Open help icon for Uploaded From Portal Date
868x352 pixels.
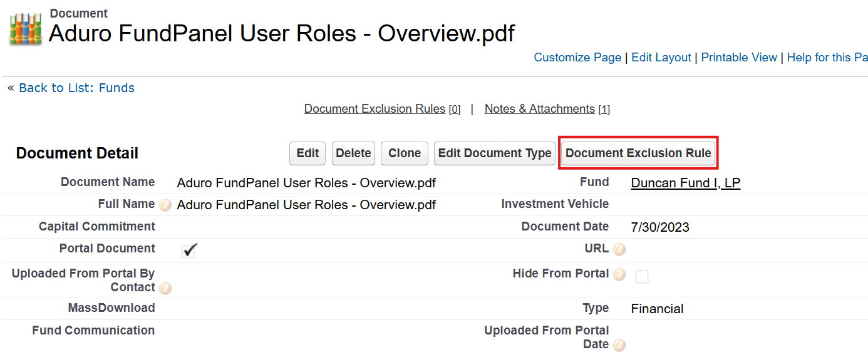tap(619, 345)
